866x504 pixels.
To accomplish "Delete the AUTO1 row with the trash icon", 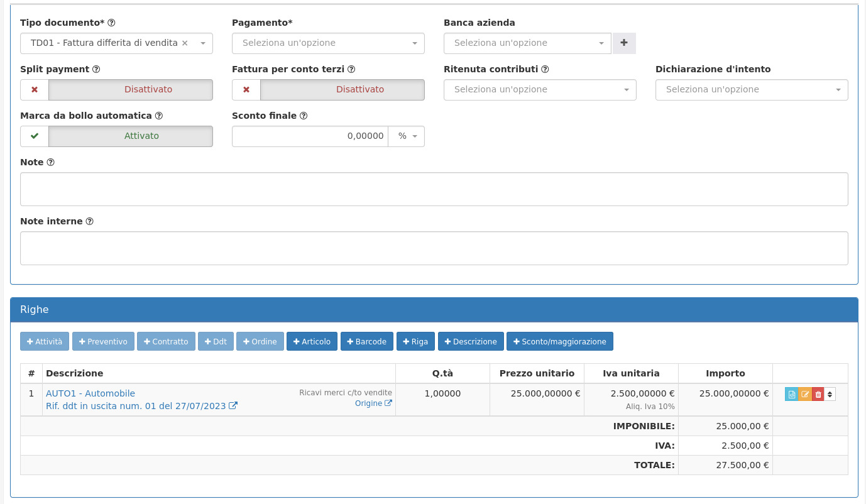I will 818,394.
